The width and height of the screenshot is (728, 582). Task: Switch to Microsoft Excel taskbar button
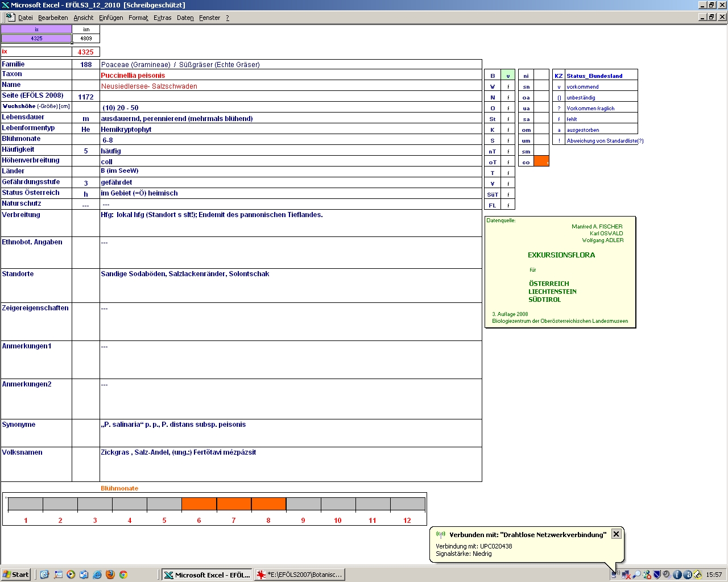click(206, 575)
